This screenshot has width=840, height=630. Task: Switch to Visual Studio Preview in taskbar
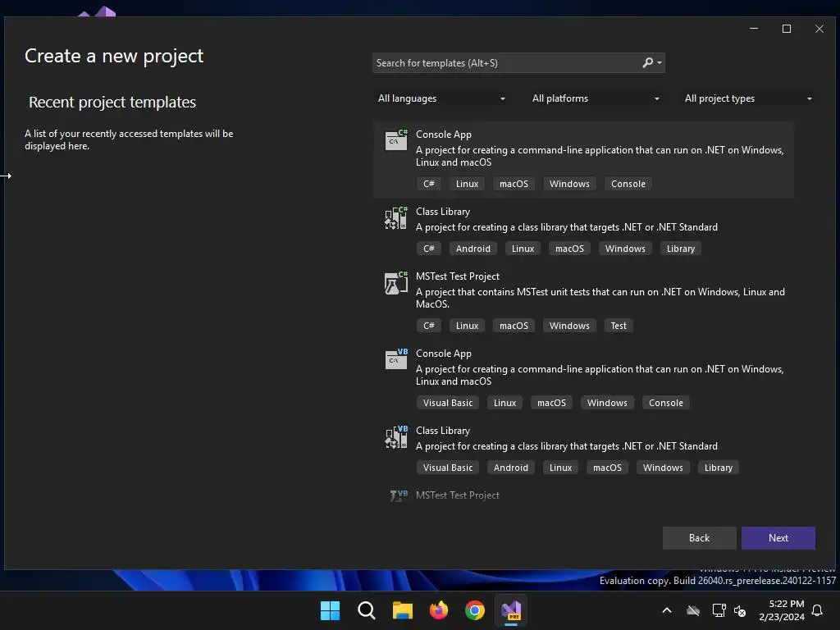click(x=511, y=610)
